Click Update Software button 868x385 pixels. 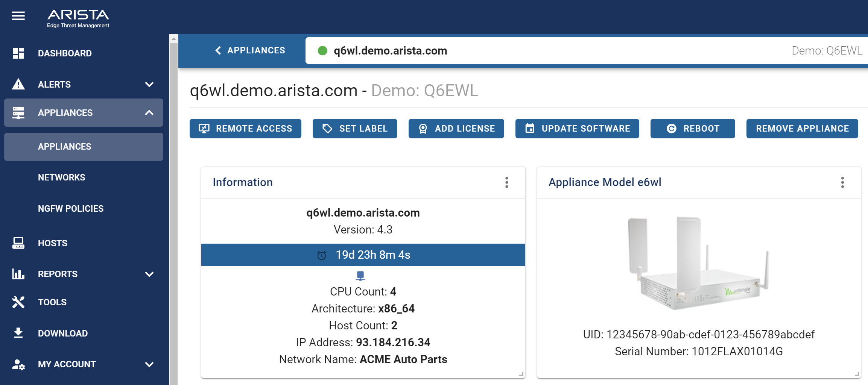click(577, 129)
